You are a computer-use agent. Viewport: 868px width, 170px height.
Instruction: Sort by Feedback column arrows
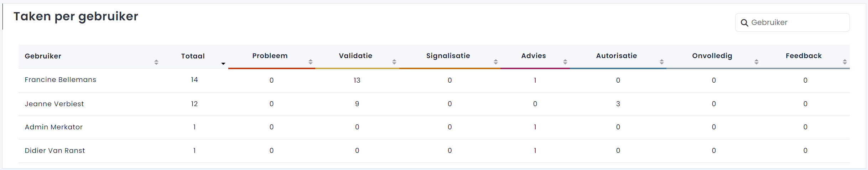coord(845,62)
